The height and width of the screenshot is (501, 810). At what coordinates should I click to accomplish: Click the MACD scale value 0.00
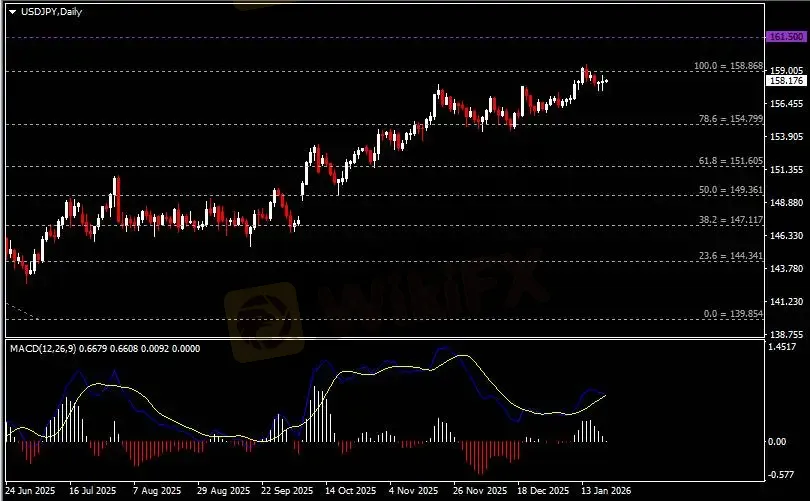777,442
